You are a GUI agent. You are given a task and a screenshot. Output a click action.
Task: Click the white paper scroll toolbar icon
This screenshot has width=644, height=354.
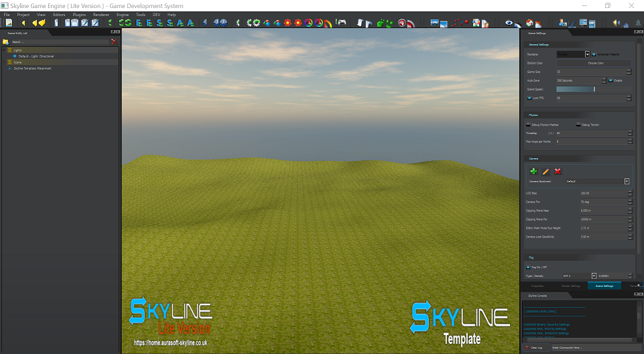[360, 23]
